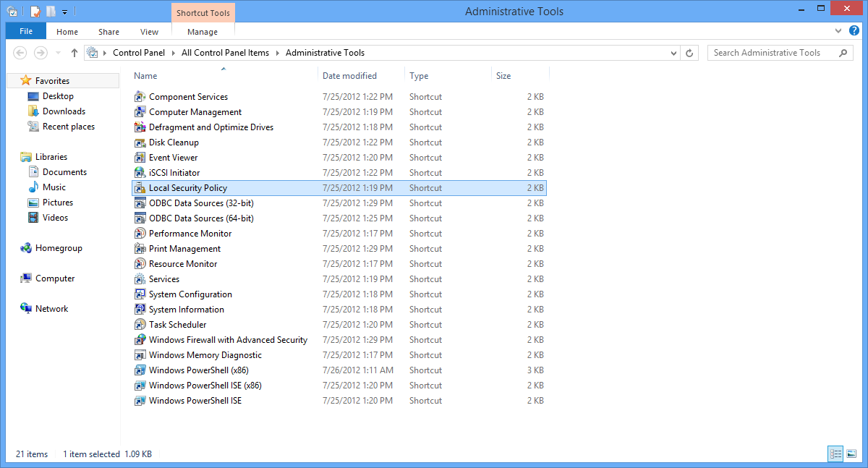Expand the Control Panel breadcrumb arrow
The height and width of the screenshot is (468, 868).
click(173, 53)
